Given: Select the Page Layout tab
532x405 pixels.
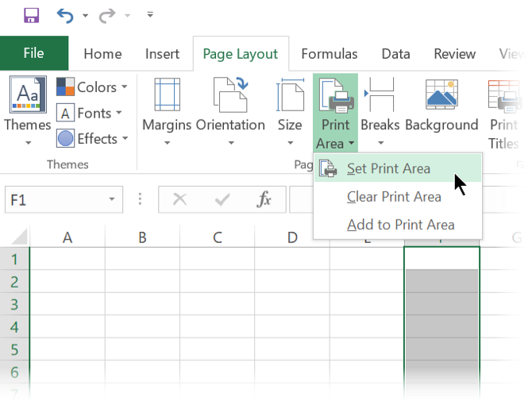Looking at the screenshot, I should click(241, 54).
